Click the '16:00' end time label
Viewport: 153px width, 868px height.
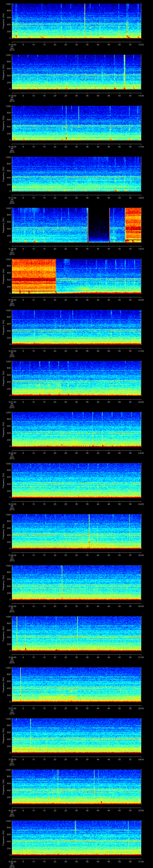click(x=141, y=96)
